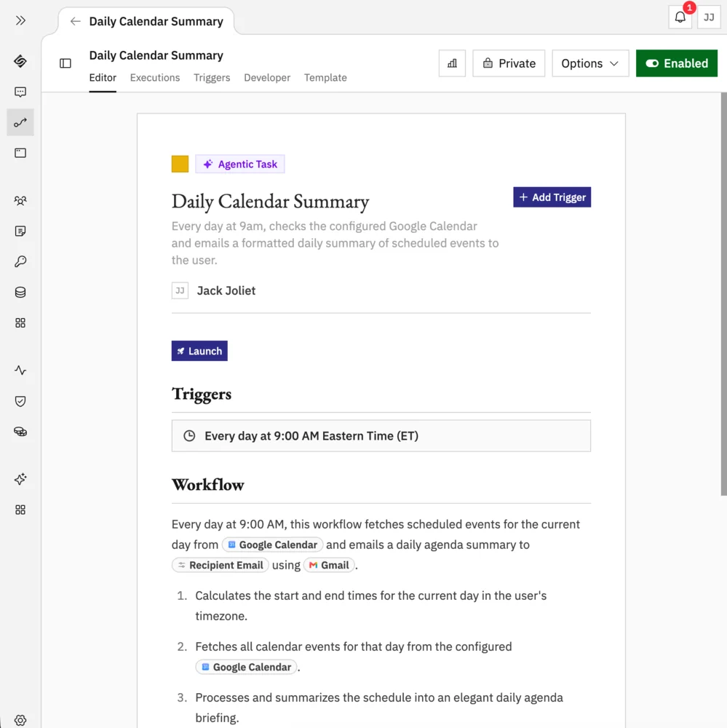Click the Google Calendar chip in intro paragraph
Image resolution: width=727 pixels, height=728 pixels.
(272, 545)
